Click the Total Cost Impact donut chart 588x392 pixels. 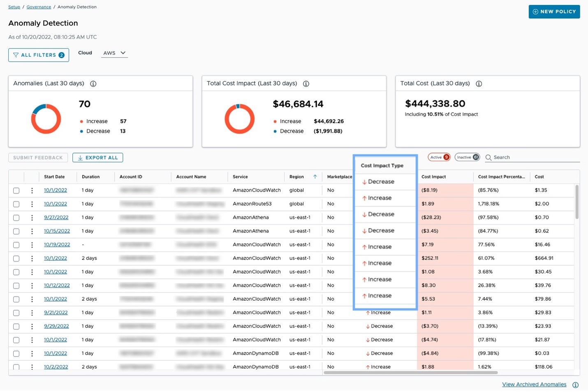click(x=239, y=119)
